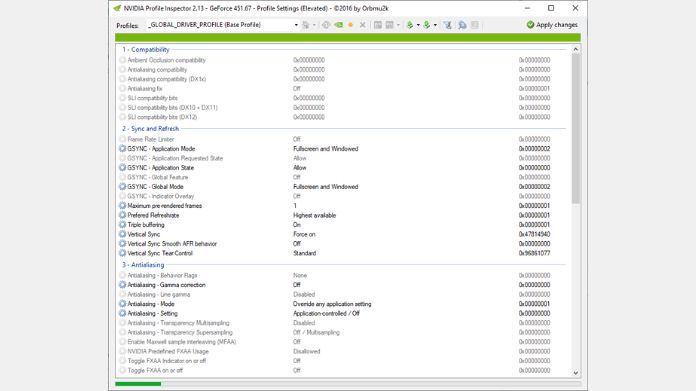
Task: Click the orange create new profile icon
Action: (351, 25)
